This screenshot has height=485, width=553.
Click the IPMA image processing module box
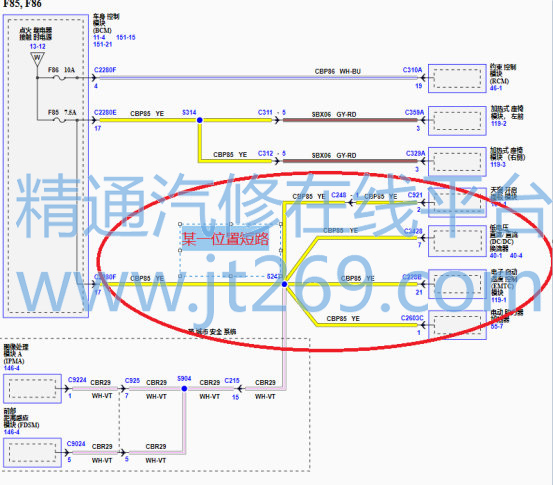[x=32, y=389]
